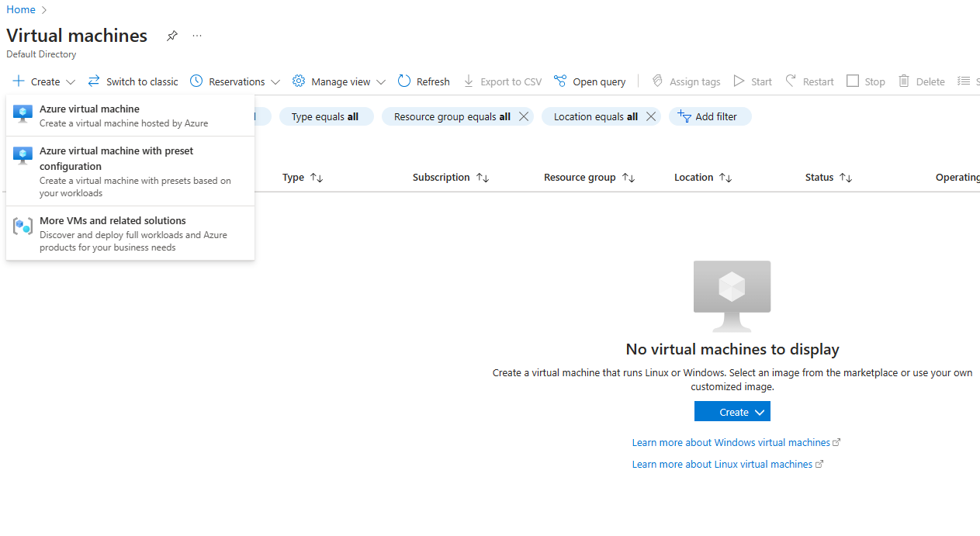Remove the Location equals all filter
The height and width of the screenshot is (536, 980).
tap(650, 116)
